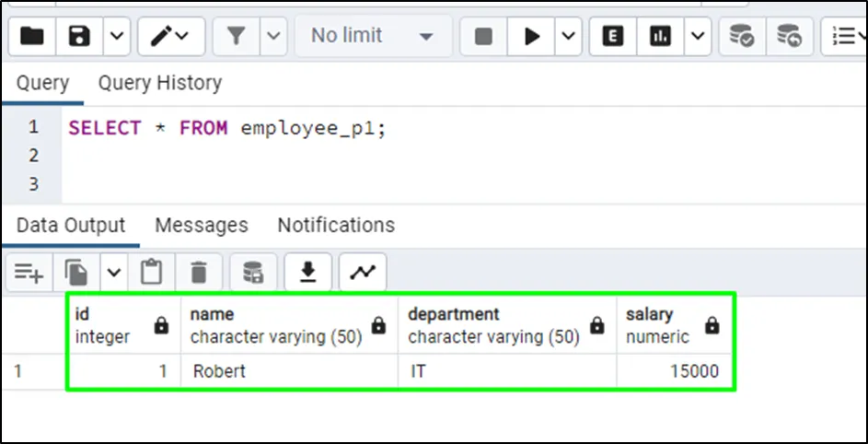The width and height of the screenshot is (868, 444).
Task: Click the Stop query square button
Action: coord(483,36)
